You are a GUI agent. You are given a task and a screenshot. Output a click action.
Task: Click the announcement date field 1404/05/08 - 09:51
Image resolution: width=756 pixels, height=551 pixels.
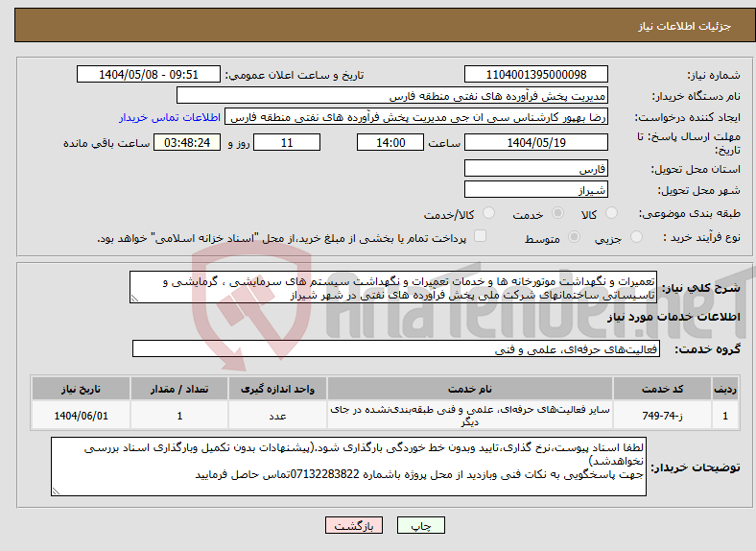click(149, 74)
